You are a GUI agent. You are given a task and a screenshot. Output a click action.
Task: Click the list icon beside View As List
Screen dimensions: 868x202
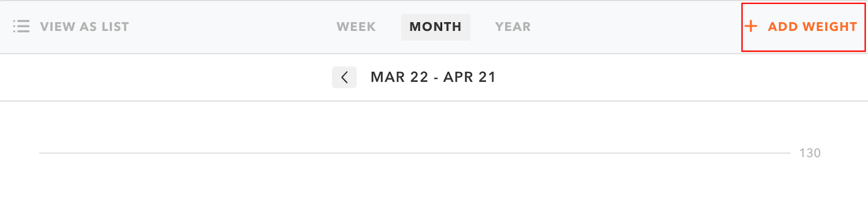pos(21,27)
